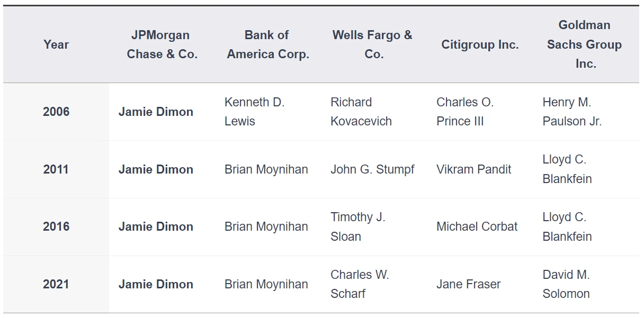644x318 pixels.
Task: Select Timothy J. Sloan cell
Action: [358, 226]
